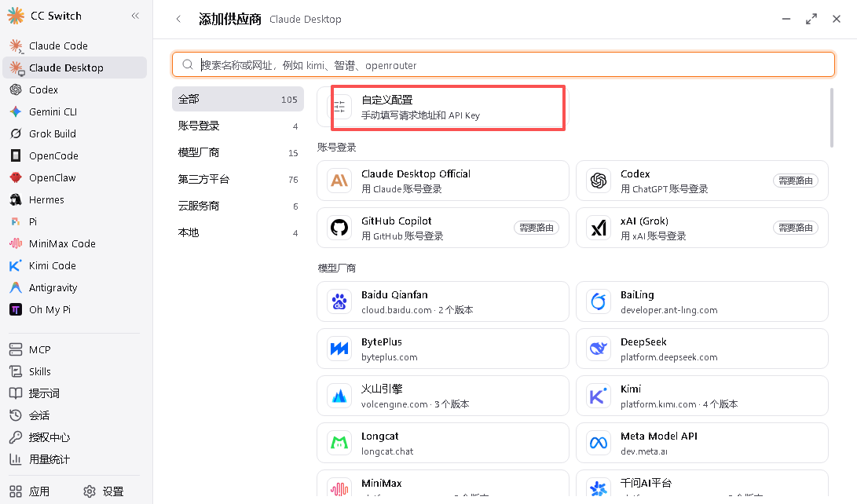Select 千问AI平台 provider card

(x=701, y=484)
